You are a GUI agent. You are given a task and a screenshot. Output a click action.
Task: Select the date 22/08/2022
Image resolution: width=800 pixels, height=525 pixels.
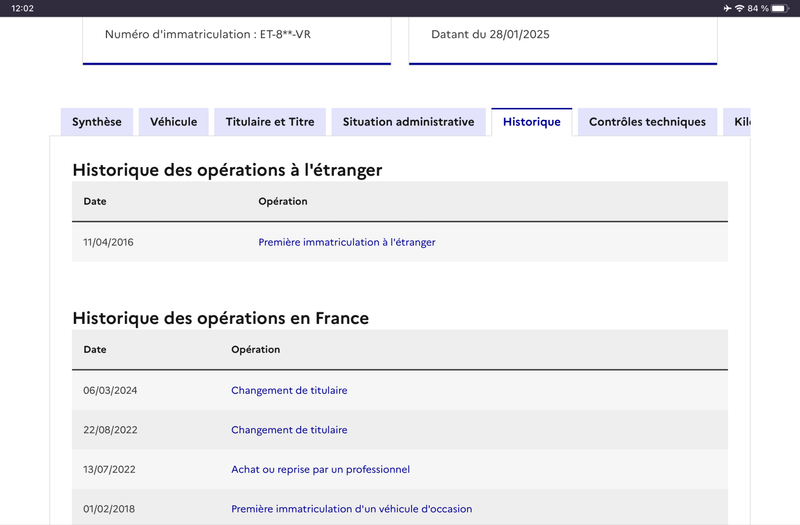click(x=110, y=430)
